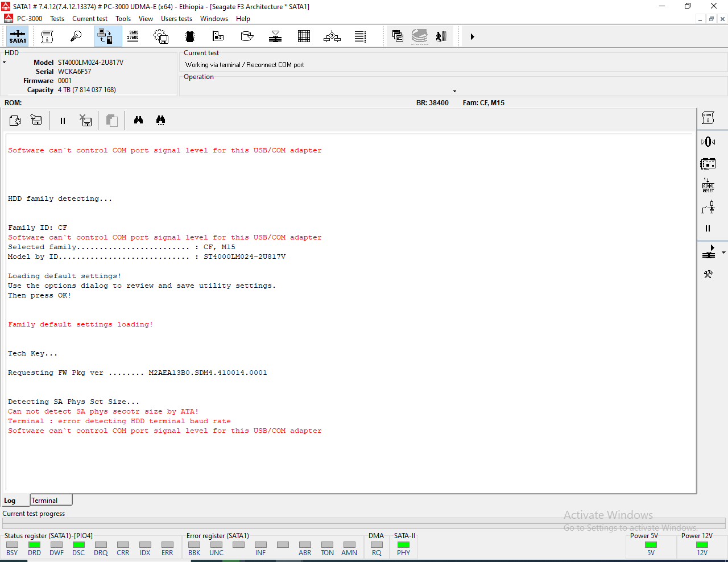Open the grid table toolbar icon
This screenshot has width=728, height=562.
click(304, 36)
